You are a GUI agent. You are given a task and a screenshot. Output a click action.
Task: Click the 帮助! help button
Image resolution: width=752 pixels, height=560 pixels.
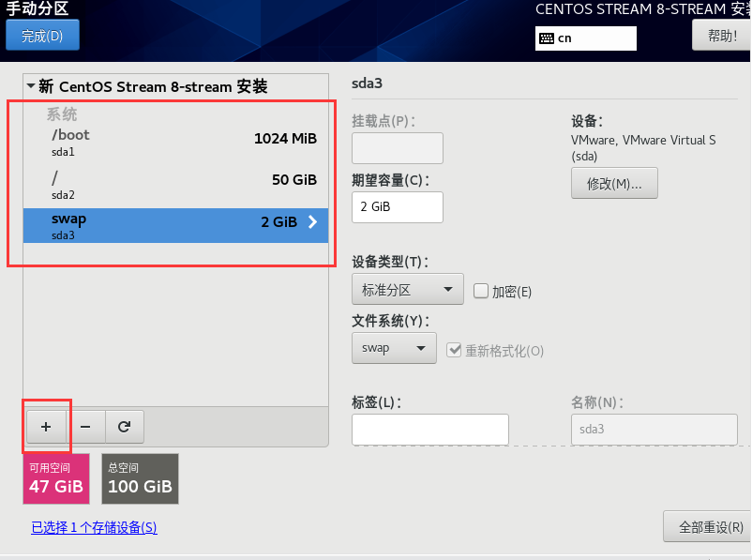pyautogui.click(x=722, y=36)
